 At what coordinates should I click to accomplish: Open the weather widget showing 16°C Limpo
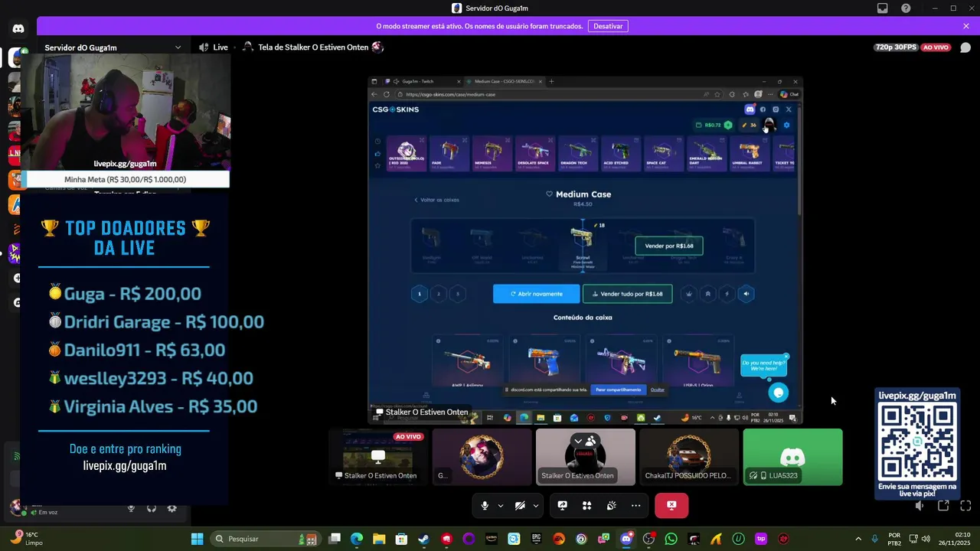[24, 538]
